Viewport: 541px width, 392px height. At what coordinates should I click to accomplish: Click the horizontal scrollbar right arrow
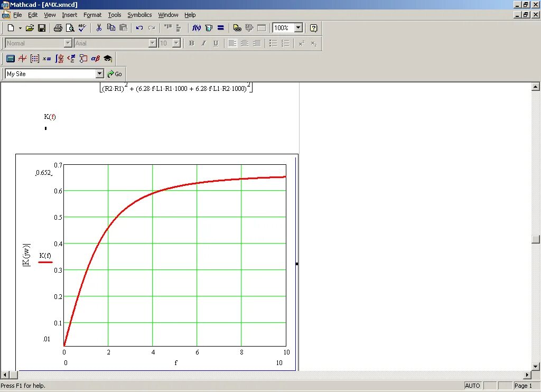pyautogui.click(x=527, y=375)
